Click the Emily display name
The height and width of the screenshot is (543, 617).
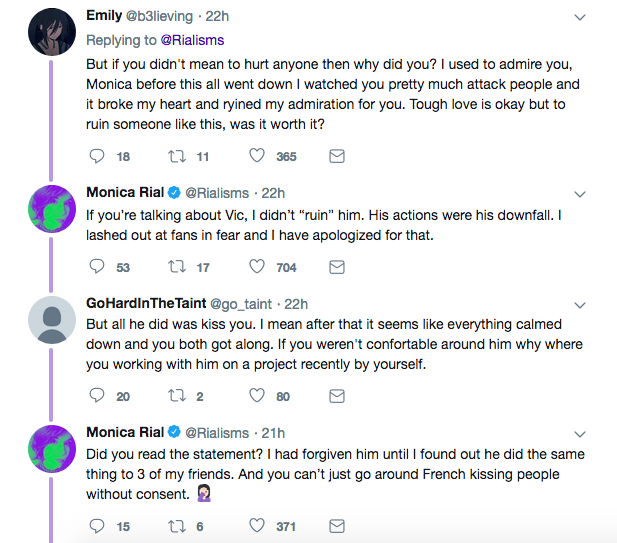coord(104,16)
